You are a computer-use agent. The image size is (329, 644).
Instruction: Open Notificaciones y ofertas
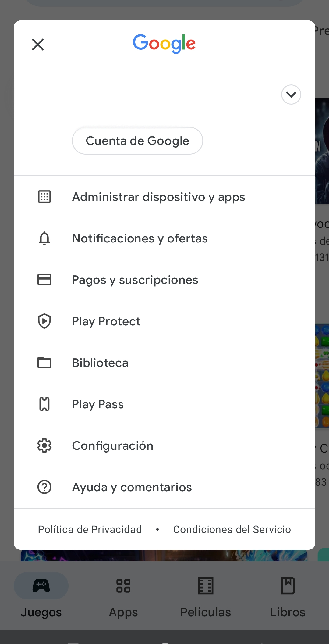click(x=140, y=238)
